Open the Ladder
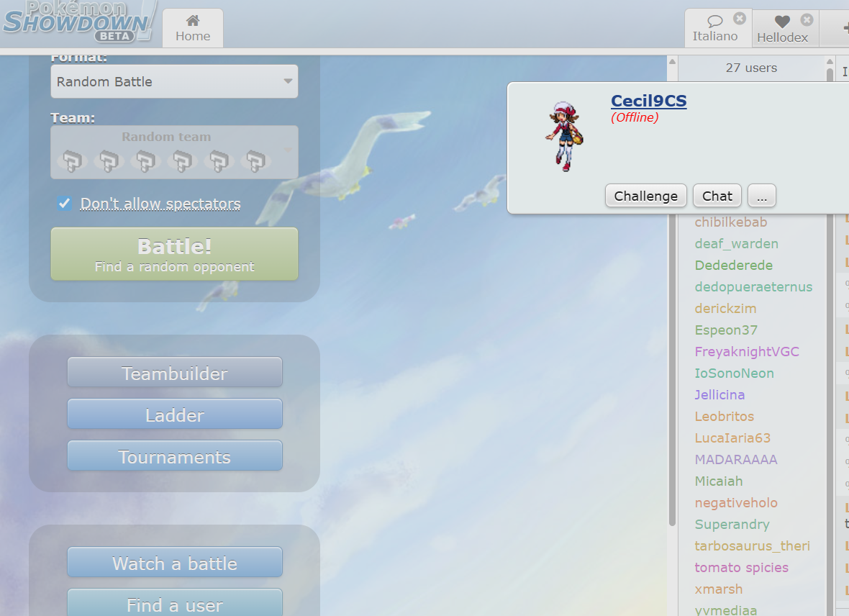Image resolution: width=849 pixels, height=616 pixels. click(175, 414)
